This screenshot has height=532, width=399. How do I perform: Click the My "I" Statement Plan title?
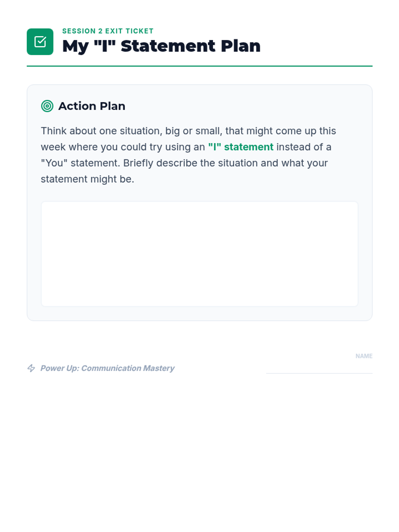[x=161, y=46]
